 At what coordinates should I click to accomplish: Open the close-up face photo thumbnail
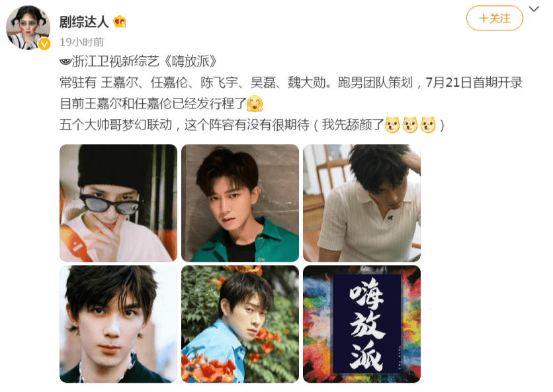[x=118, y=324]
